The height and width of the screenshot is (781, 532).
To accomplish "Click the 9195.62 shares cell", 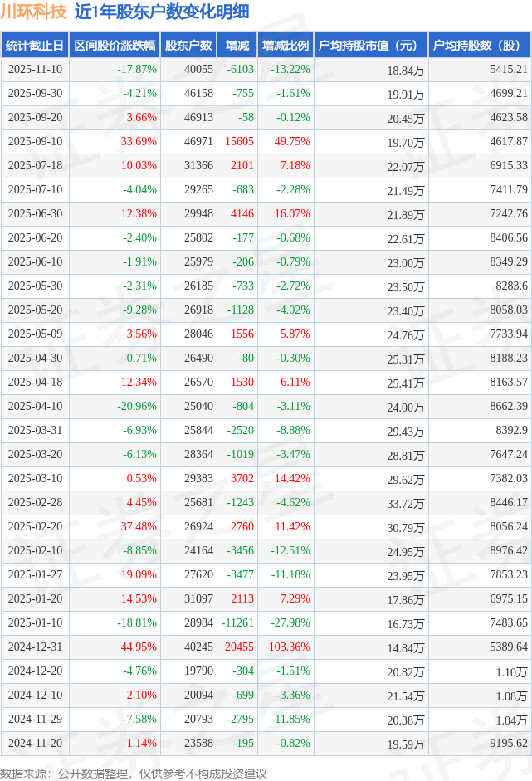I will click(509, 744).
